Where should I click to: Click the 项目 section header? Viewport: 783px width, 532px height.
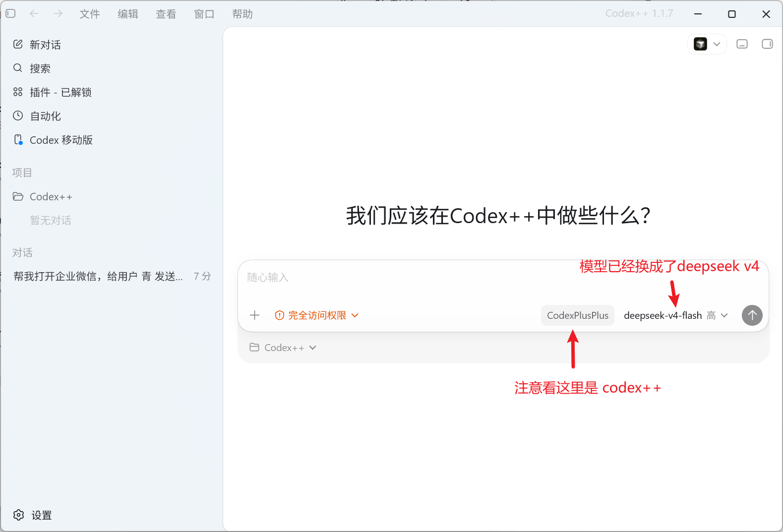pyautogui.click(x=22, y=173)
